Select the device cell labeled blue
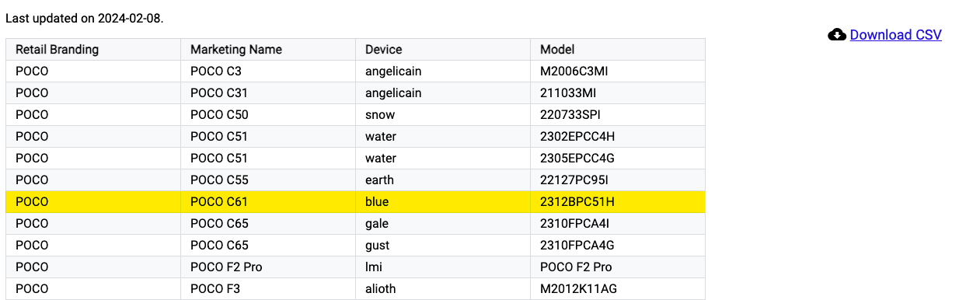The width and height of the screenshot is (980, 300). 443,202
